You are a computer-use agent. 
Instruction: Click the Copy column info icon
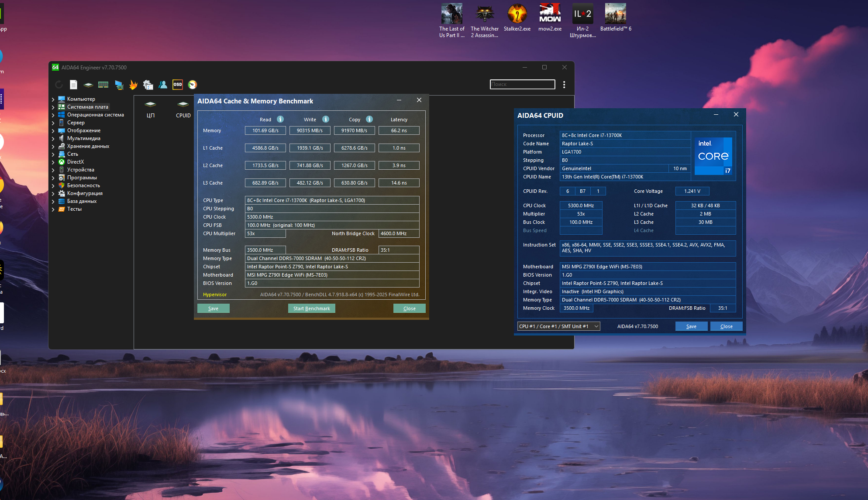[x=369, y=119]
